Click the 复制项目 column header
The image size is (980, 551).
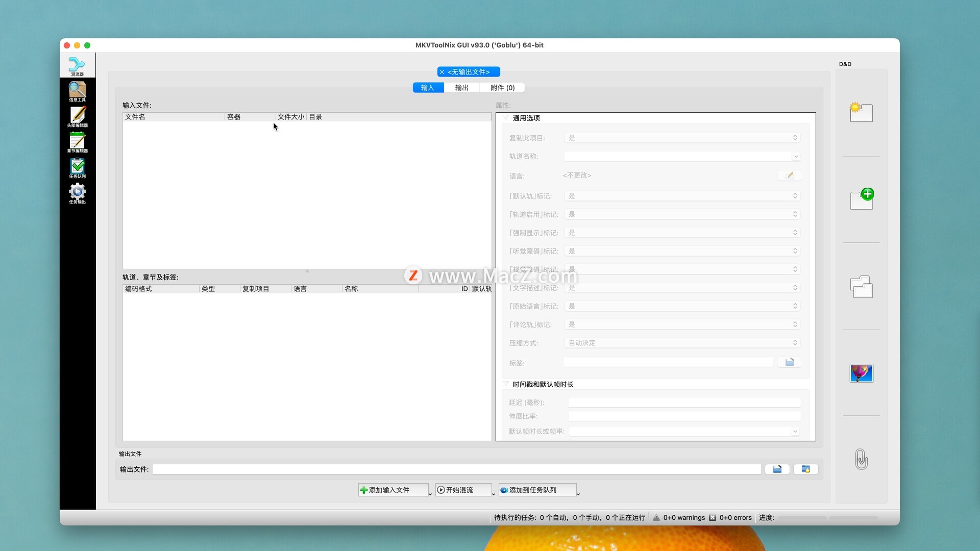(265, 289)
